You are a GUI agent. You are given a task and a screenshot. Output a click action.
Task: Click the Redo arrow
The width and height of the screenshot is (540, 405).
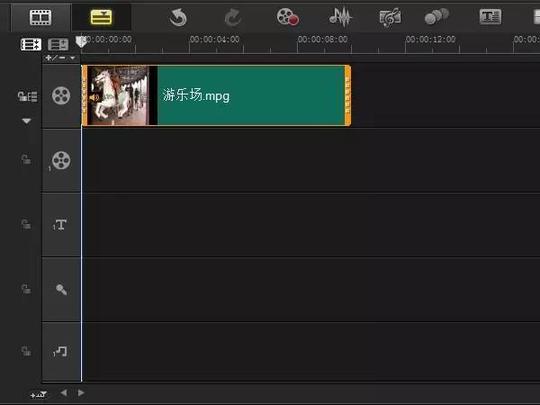tap(233, 17)
